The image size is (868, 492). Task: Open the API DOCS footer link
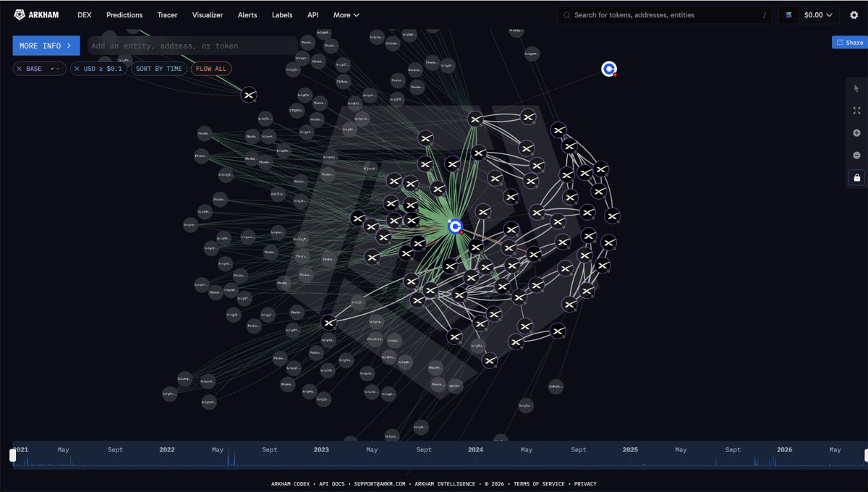coord(333,484)
